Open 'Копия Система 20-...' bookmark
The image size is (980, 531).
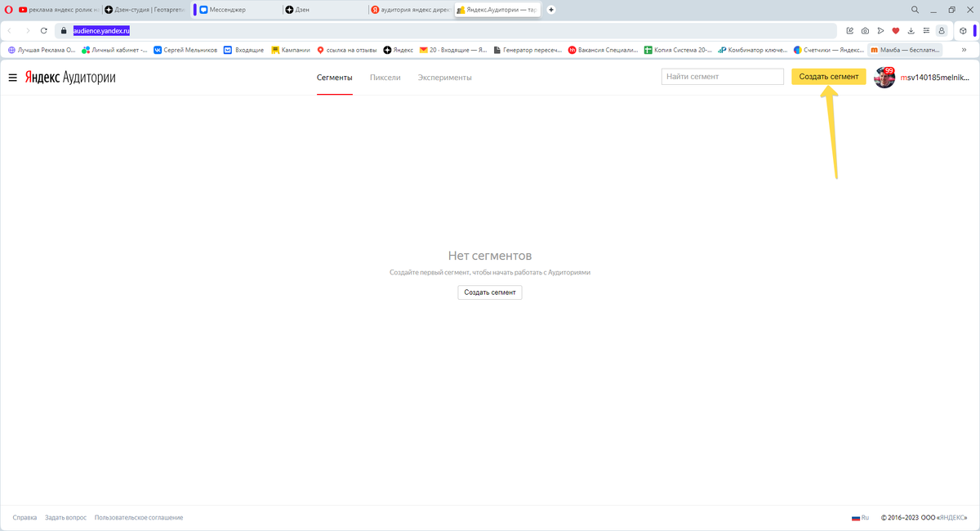[x=678, y=50]
